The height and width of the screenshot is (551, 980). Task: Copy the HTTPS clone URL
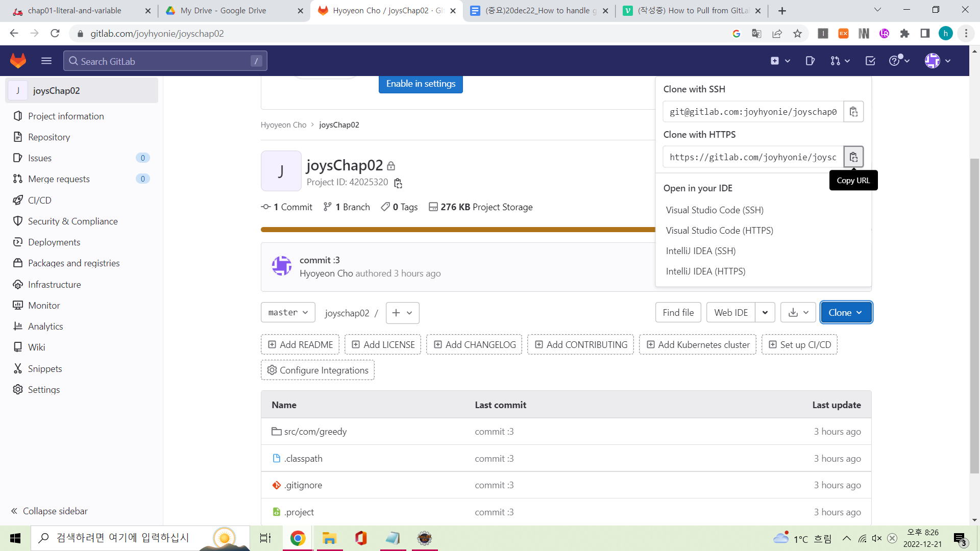[853, 157]
